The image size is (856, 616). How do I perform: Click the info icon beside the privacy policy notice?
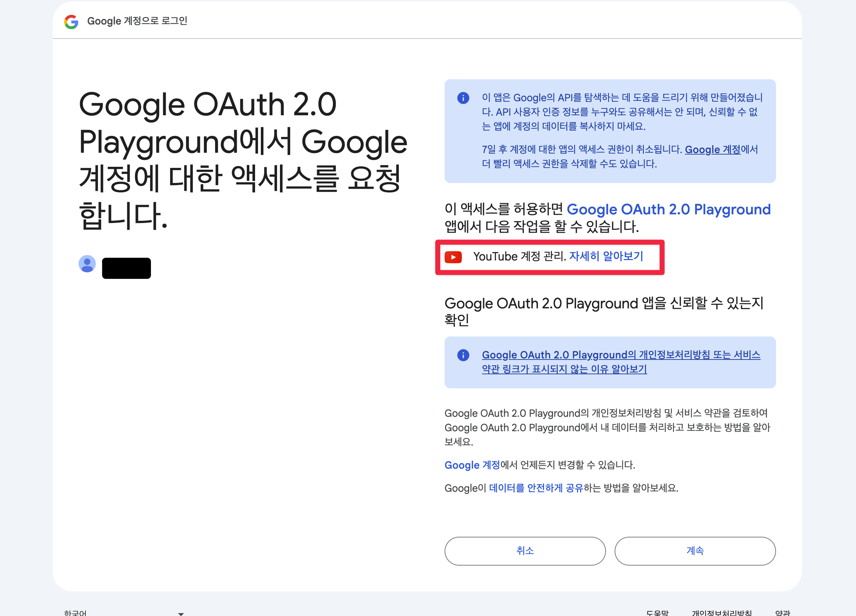463,355
